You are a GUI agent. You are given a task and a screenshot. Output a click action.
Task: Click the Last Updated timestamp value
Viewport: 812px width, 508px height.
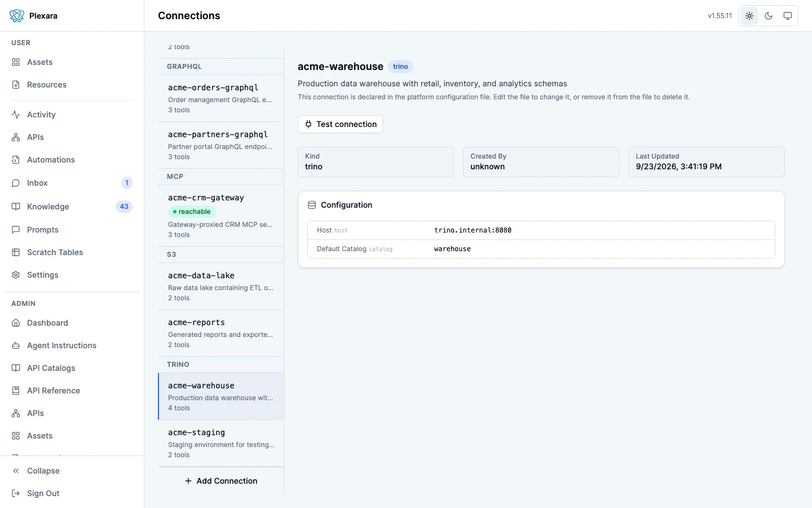click(679, 167)
